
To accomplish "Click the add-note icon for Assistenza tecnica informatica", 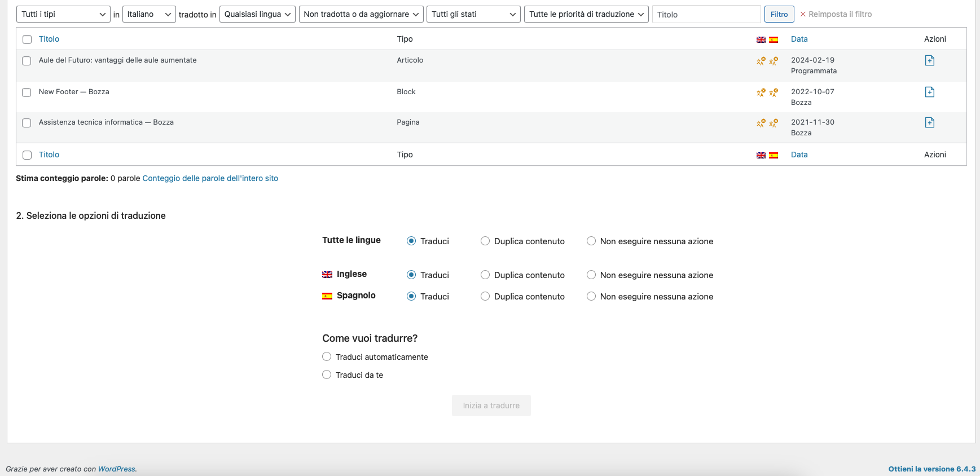I will [x=929, y=122].
